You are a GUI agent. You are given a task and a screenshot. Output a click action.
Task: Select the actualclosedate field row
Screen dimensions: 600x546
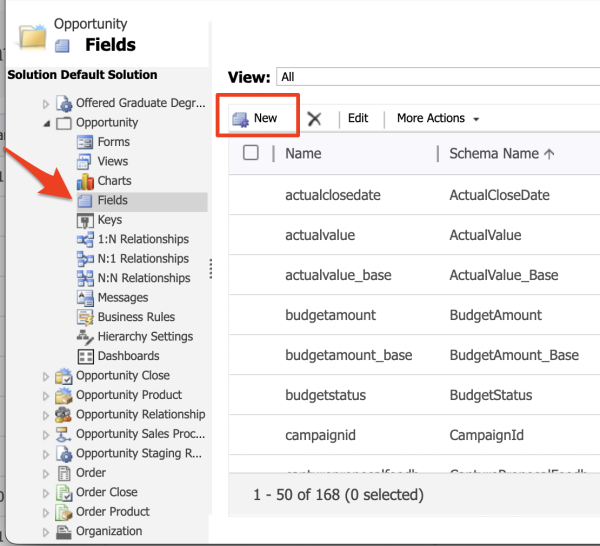(333, 194)
